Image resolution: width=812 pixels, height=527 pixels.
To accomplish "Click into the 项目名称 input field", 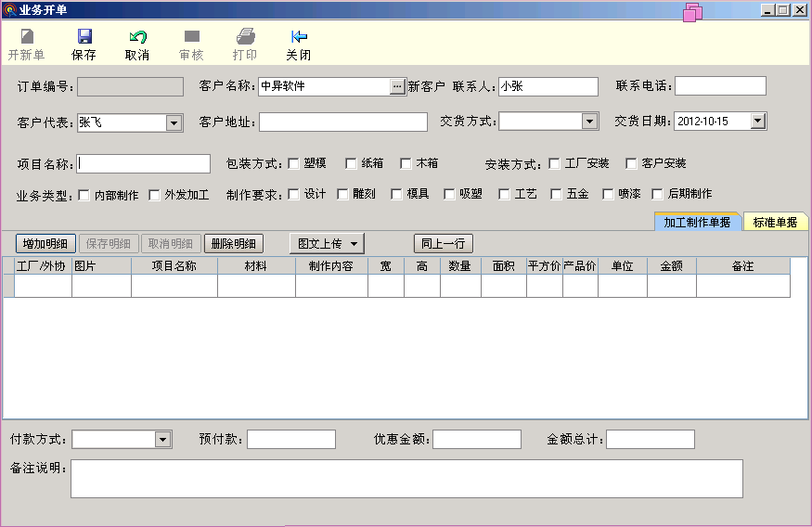I will pyautogui.click(x=144, y=164).
